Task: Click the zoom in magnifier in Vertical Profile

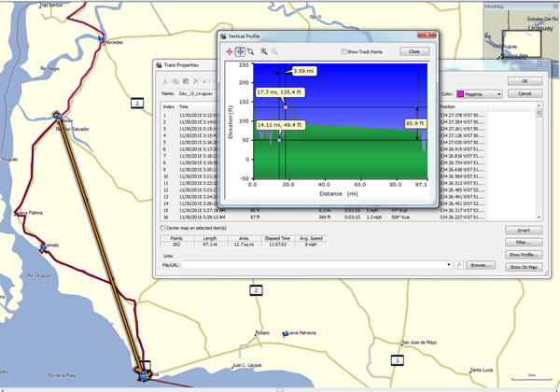Action: (x=264, y=51)
